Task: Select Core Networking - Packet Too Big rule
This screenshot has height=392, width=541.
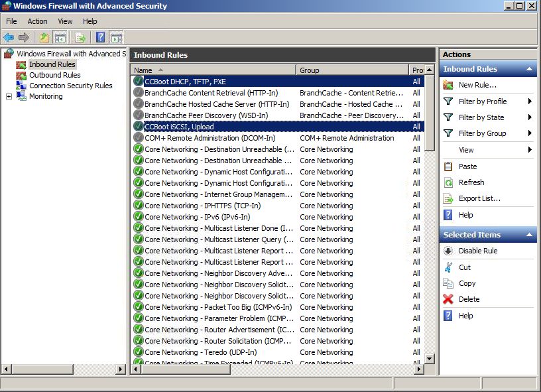Action: (x=278, y=306)
